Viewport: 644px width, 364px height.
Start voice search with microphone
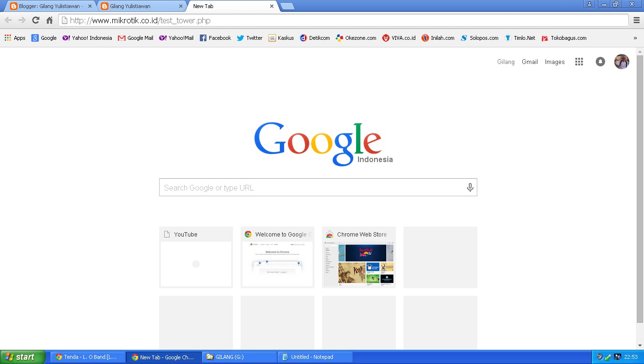470,187
